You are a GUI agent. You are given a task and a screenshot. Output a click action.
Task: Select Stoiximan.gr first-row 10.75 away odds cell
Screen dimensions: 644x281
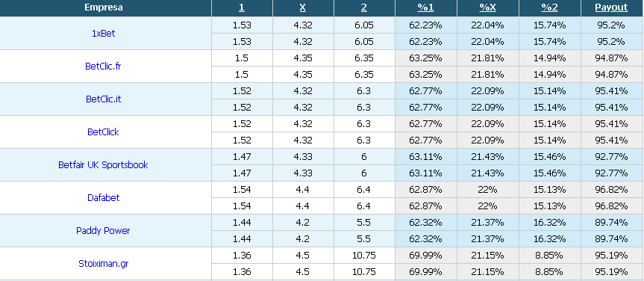[x=364, y=256]
